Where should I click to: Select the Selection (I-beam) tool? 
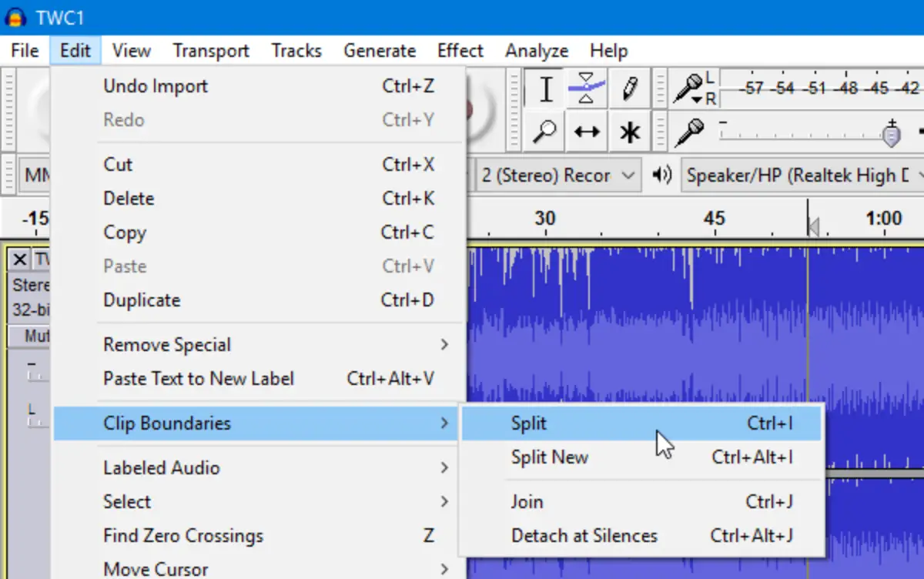point(545,89)
